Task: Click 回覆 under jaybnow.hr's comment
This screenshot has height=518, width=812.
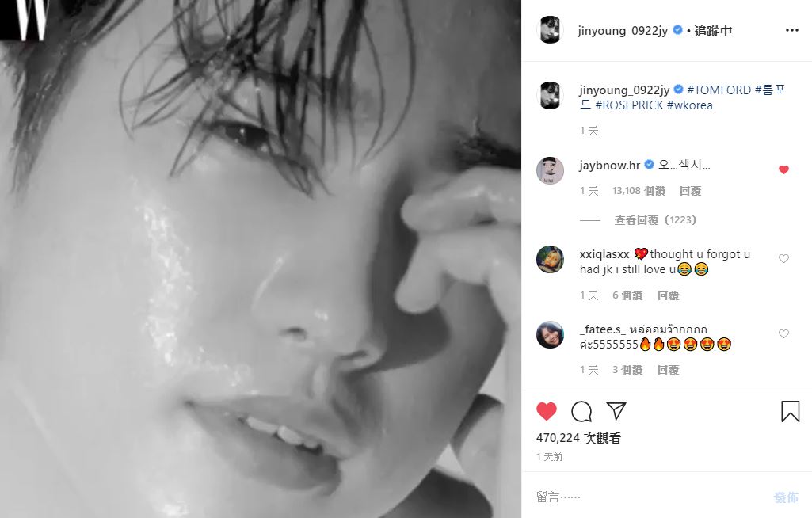Action: coord(690,191)
